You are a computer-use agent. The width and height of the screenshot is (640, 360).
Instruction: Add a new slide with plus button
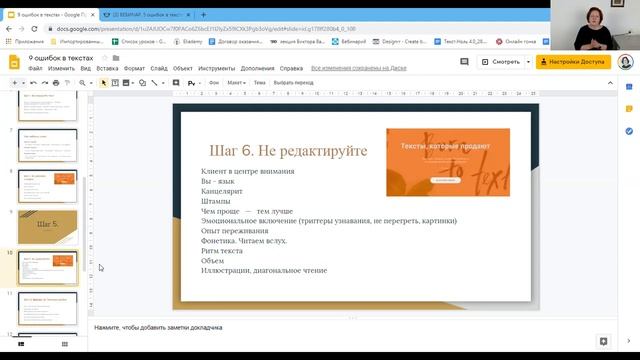click(x=15, y=83)
